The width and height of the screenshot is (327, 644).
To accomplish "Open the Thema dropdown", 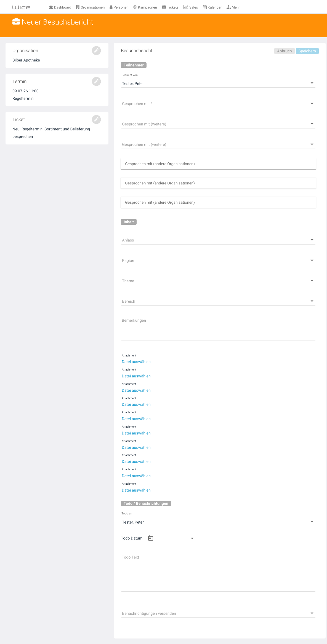I will 218,281.
